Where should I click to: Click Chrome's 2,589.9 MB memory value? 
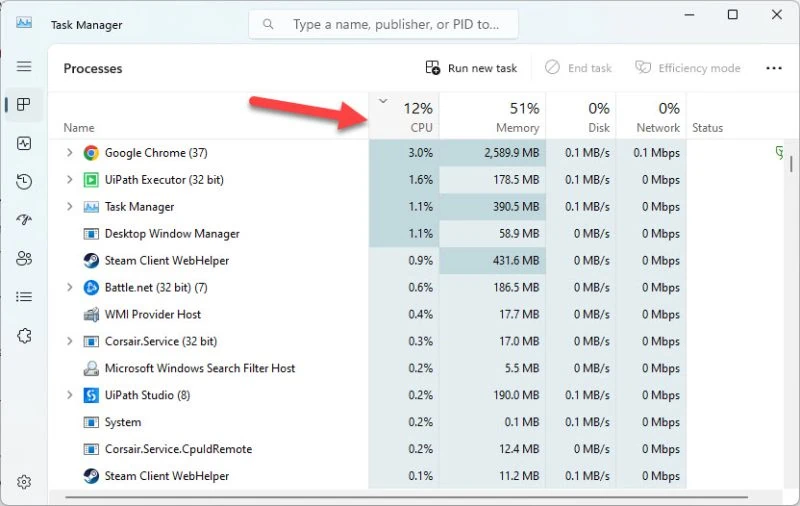click(511, 153)
